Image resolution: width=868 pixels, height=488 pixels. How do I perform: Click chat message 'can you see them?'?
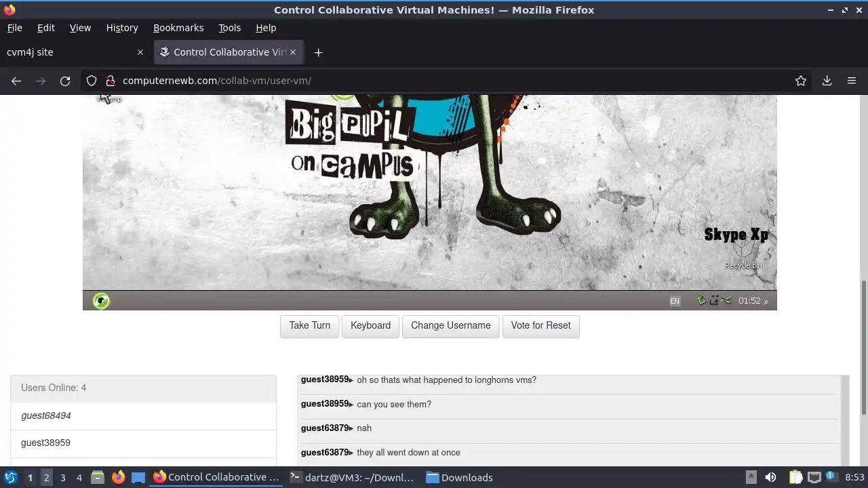(x=394, y=405)
